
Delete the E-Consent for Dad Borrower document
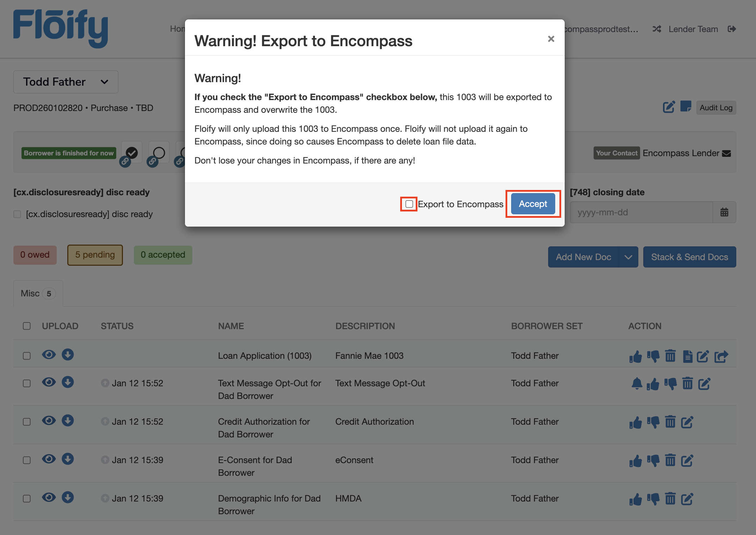[x=670, y=460]
